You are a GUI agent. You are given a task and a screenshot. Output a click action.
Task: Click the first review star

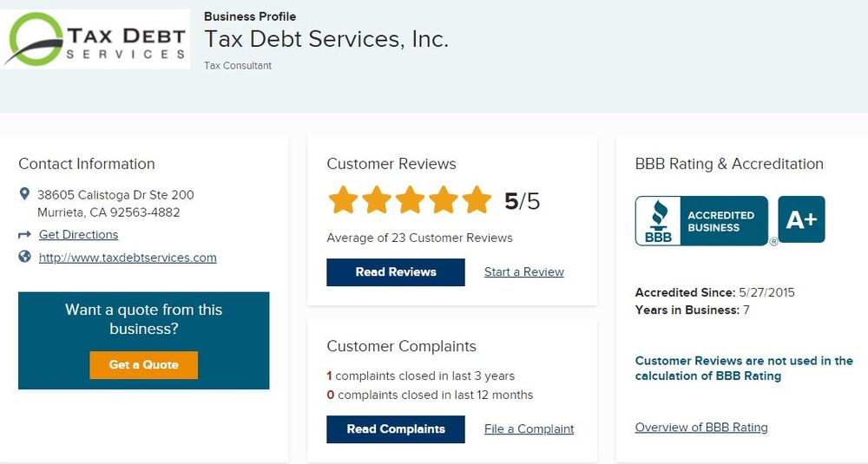[344, 199]
